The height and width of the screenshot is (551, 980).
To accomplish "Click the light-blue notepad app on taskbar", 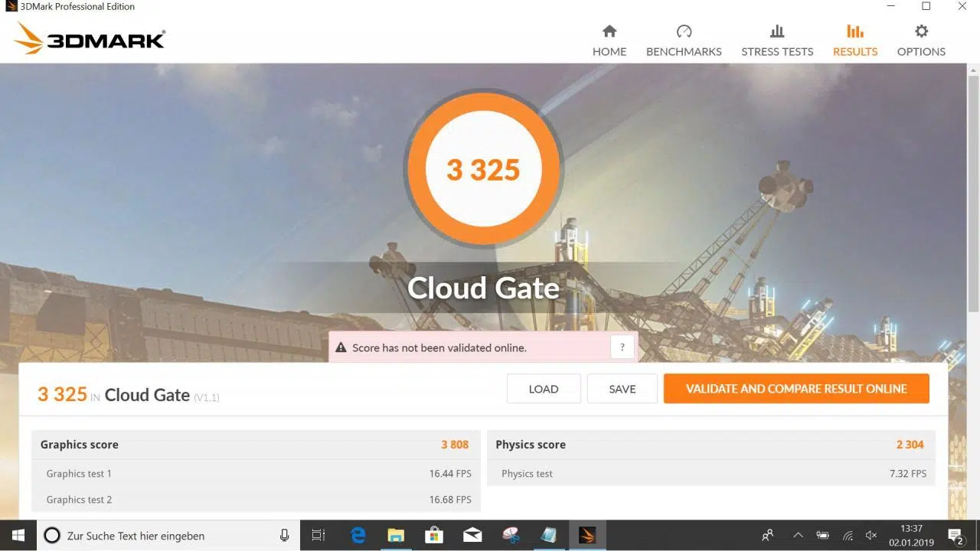I will pos(549,536).
